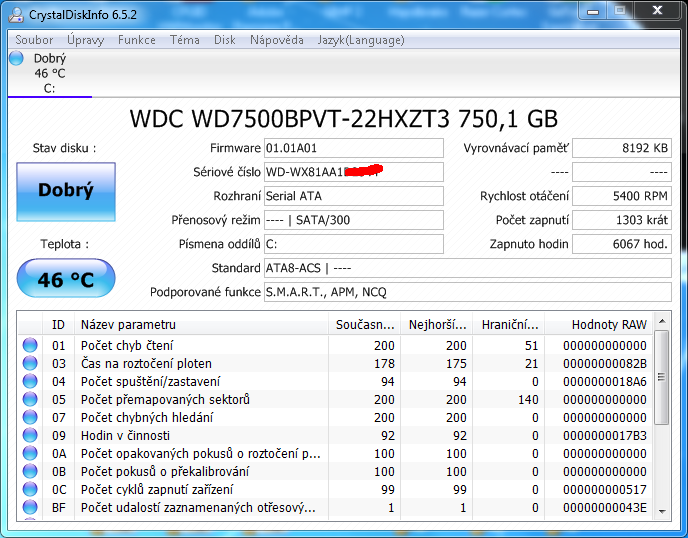This screenshot has width=688, height=538.
Task: Open the Úpravy menu
Action: [x=86, y=40]
